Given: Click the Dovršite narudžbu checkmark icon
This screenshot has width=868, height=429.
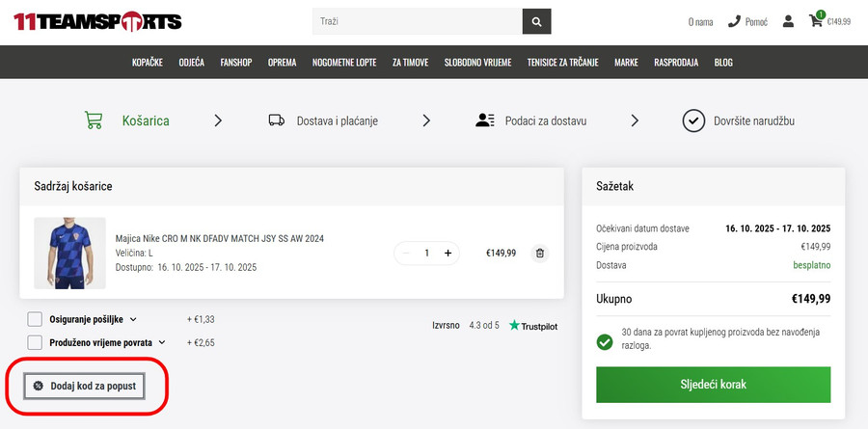Looking at the screenshot, I should pos(692,121).
